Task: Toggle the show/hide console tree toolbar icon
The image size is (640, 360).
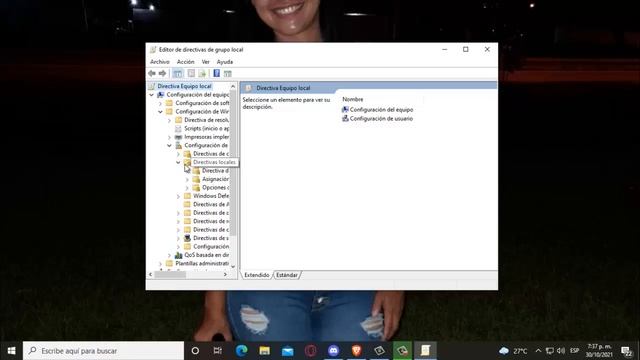Action: (x=178, y=73)
